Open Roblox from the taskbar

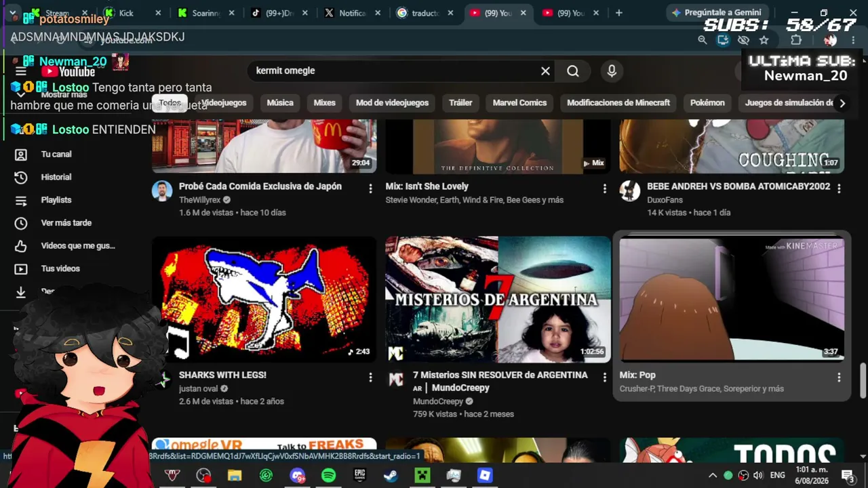(484, 476)
